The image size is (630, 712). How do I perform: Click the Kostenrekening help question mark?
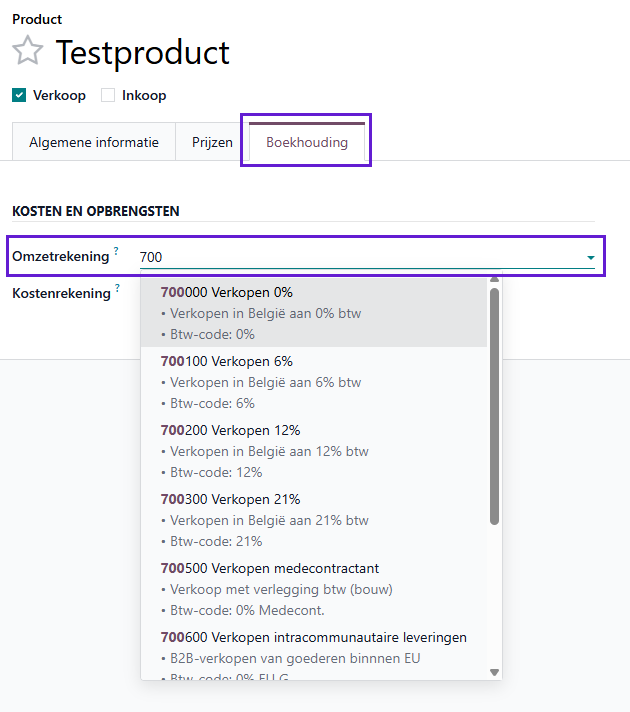point(118,288)
